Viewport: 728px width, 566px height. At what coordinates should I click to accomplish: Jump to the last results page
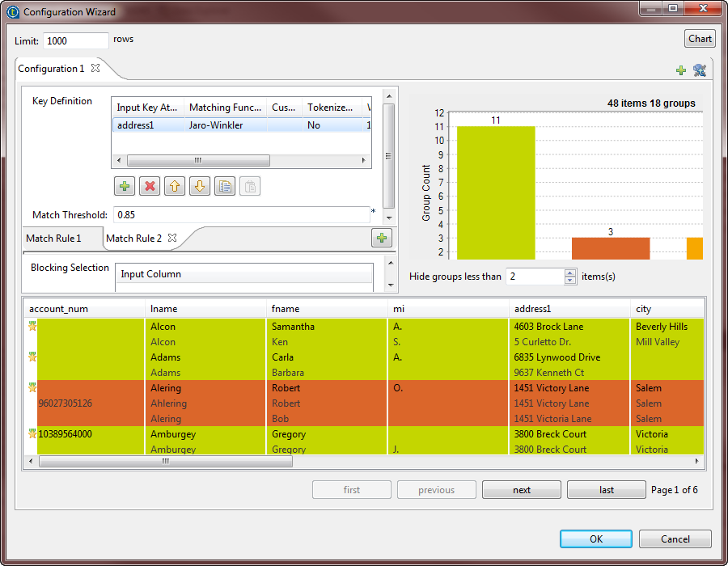[607, 490]
